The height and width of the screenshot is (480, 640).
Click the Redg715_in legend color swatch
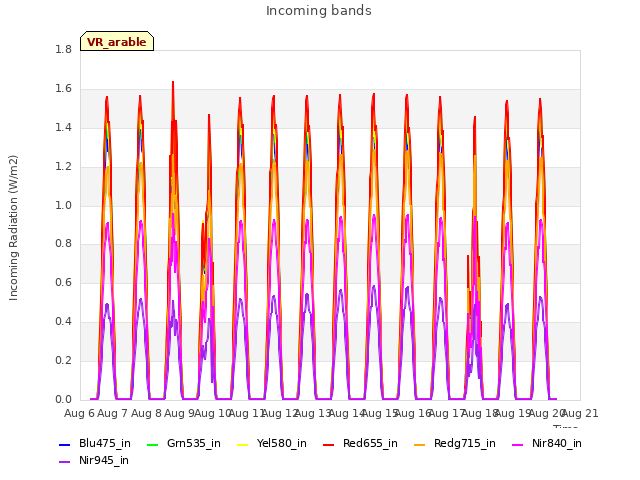coord(420,444)
